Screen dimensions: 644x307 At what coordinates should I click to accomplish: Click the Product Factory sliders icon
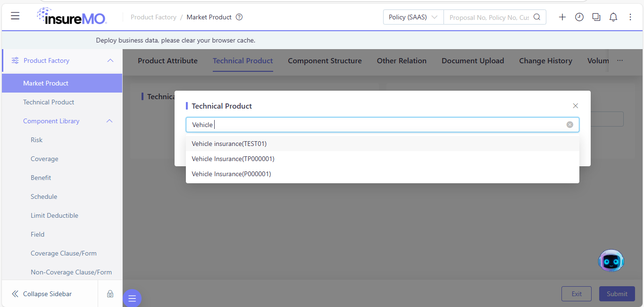15,60
